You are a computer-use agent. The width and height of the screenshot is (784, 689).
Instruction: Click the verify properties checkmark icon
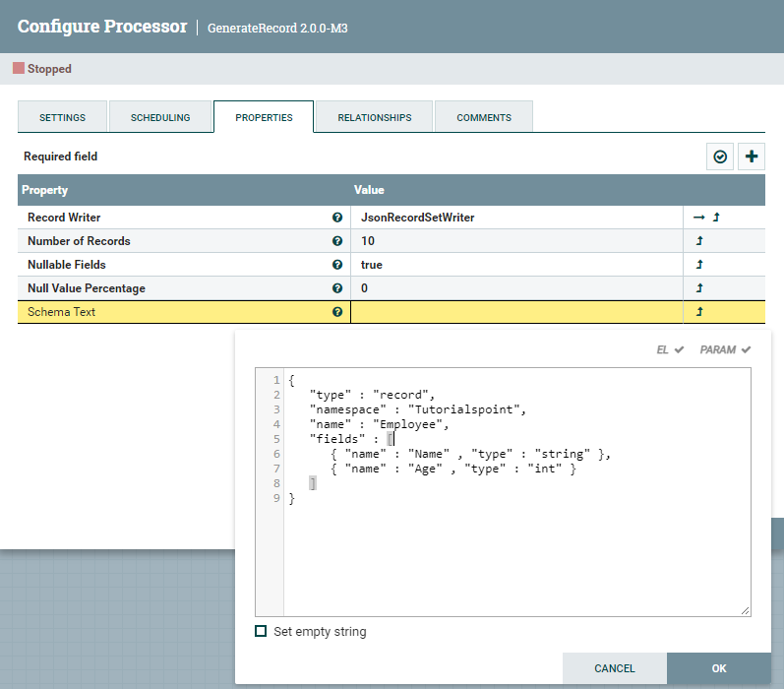click(720, 157)
